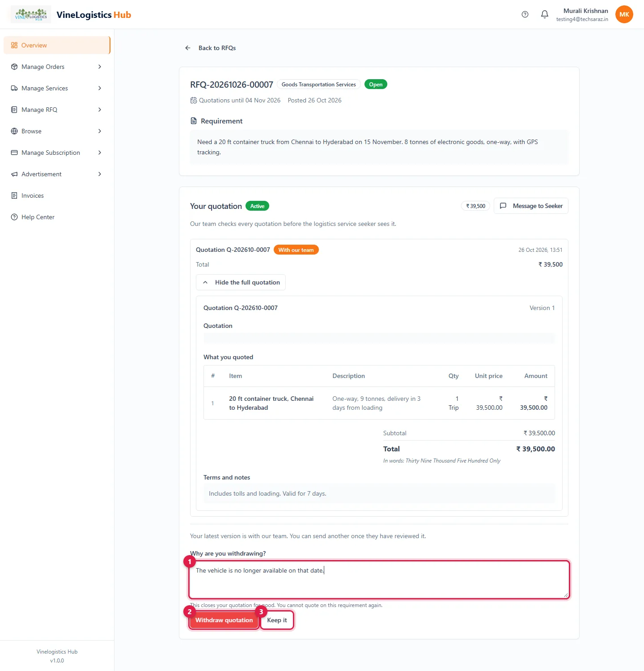Image resolution: width=644 pixels, height=671 pixels.
Task: Click the user name Murali Krishnan
Action: click(586, 11)
